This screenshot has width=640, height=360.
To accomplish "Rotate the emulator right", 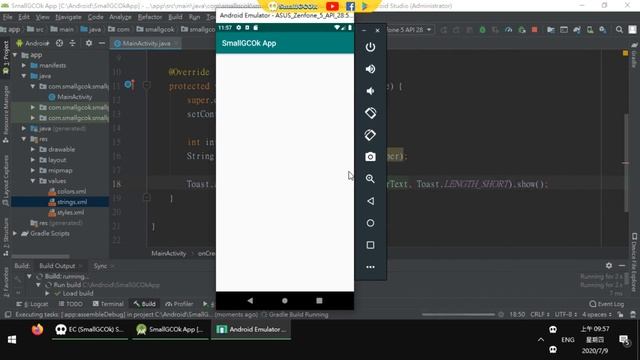I will (370, 135).
